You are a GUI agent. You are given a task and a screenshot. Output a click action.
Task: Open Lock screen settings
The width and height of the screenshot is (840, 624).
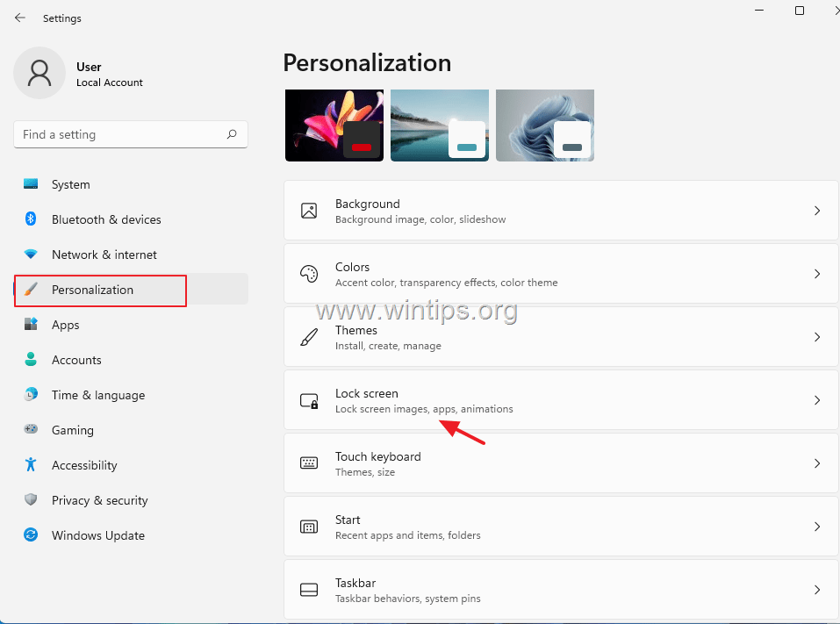point(561,400)
